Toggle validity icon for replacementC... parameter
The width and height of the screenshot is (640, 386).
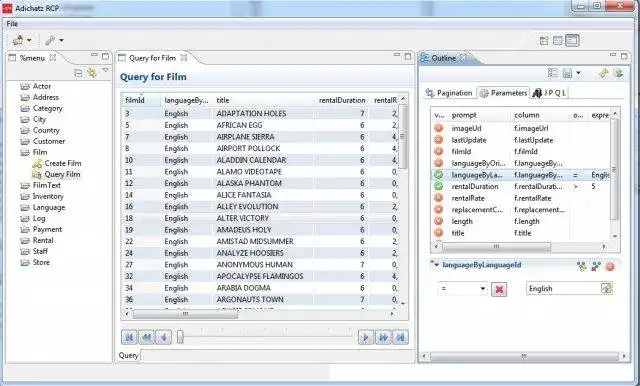pos(438,210)
